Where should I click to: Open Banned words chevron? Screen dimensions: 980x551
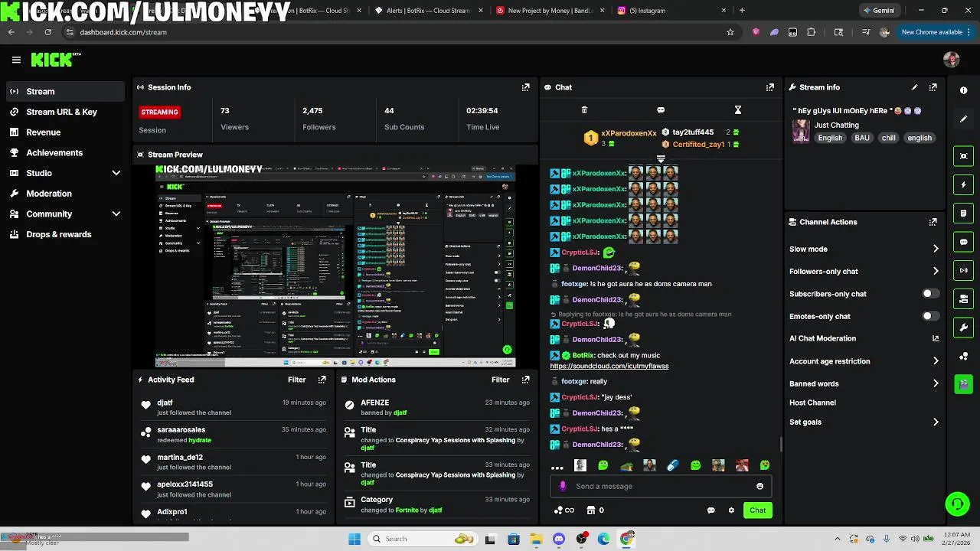pyautogui.click(x=935, y=383)
